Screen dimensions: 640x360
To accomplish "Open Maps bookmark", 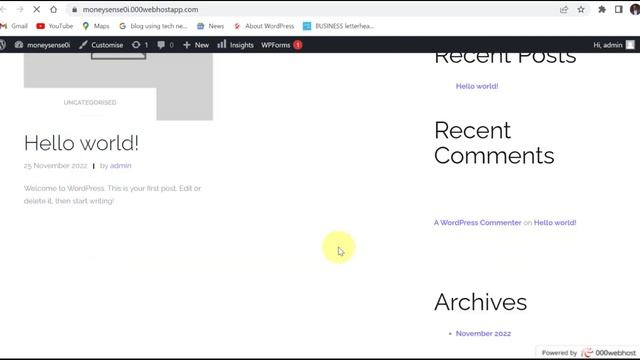I will (96, 26).
